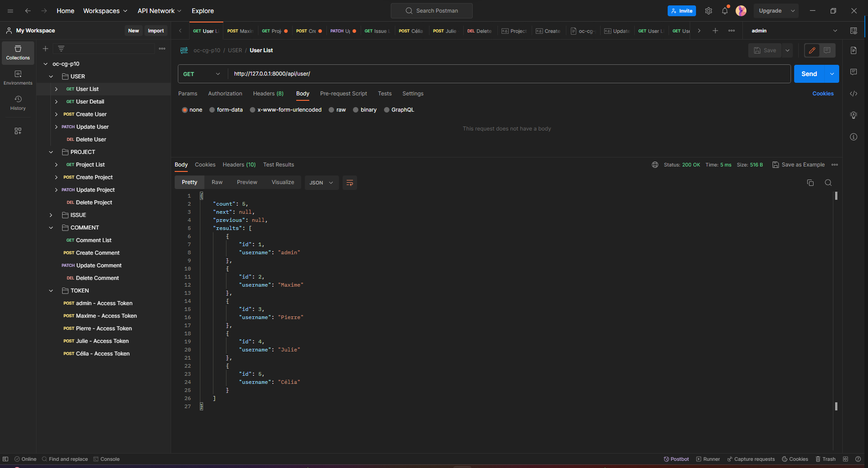The width and height of the screenshot is (868, 468).
Task: Open Delete Comment request
Action: (97, 278)
